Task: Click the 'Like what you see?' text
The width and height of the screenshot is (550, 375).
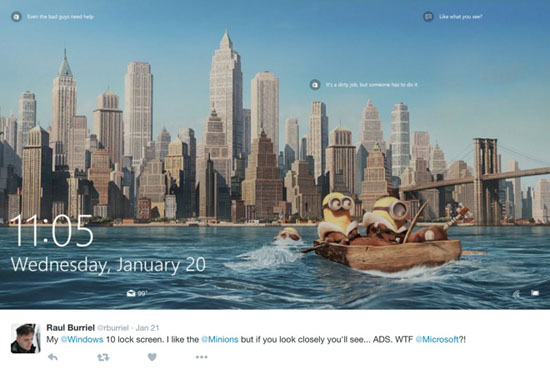Action: [x=461, y=16]
